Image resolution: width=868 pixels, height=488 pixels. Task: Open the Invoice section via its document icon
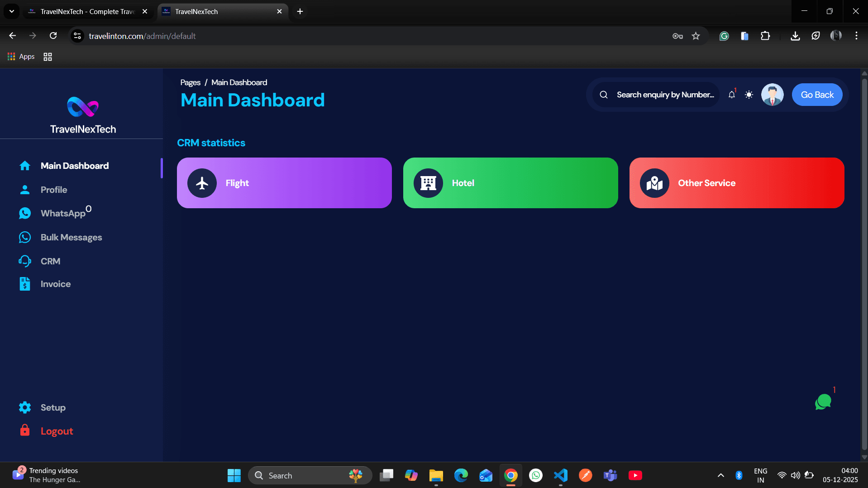click(25, 283)
